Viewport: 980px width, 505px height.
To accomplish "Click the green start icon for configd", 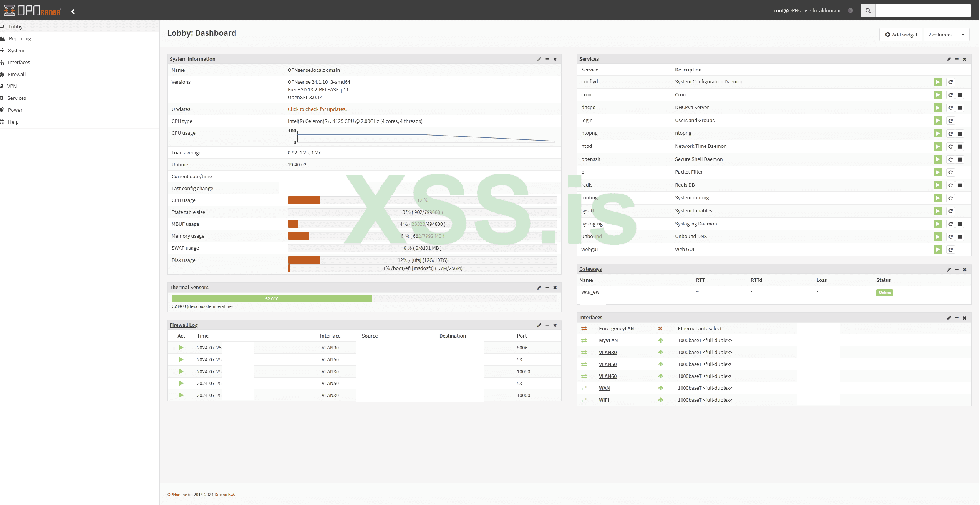I will coord(937,82).
